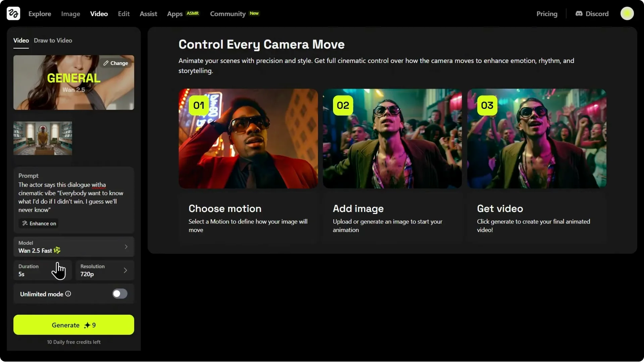Turn off the Enhance on setting
Screen dimensions: 644x362
(x=38, y=223)
